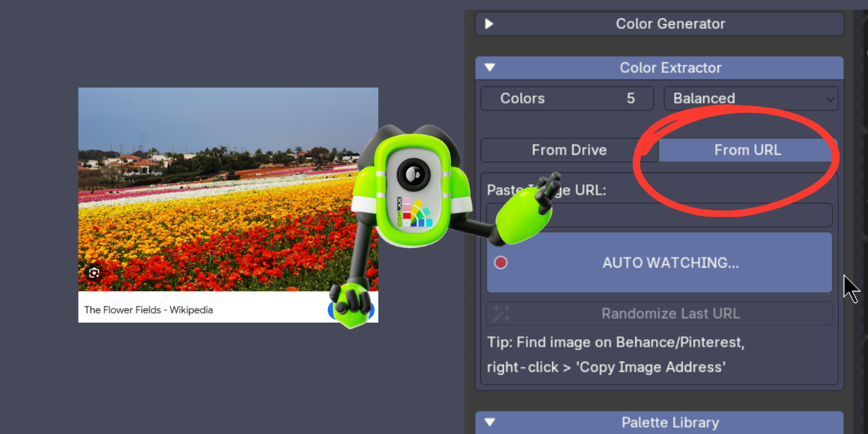Click the Paste Image URL input field

point(659,216)
